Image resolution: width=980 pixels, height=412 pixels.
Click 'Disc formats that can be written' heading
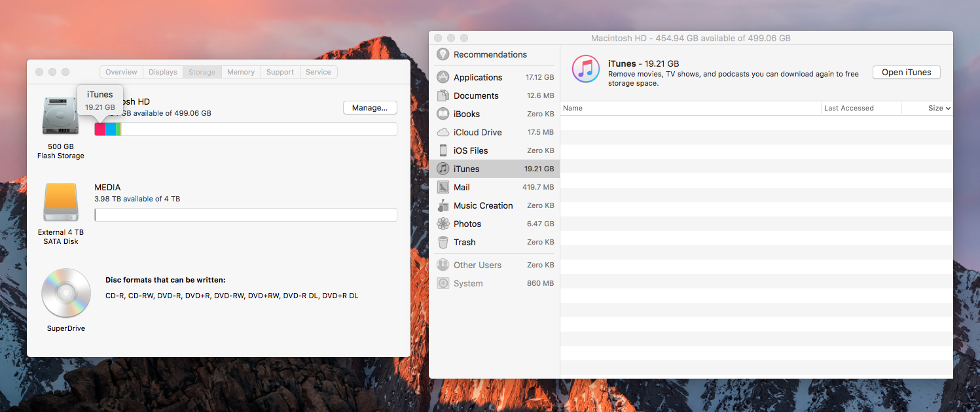[165, 280]
